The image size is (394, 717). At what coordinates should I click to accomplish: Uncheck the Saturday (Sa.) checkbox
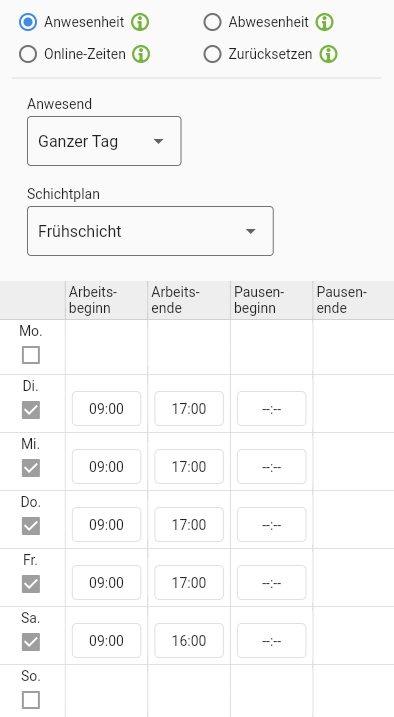[x=31, y=642]
